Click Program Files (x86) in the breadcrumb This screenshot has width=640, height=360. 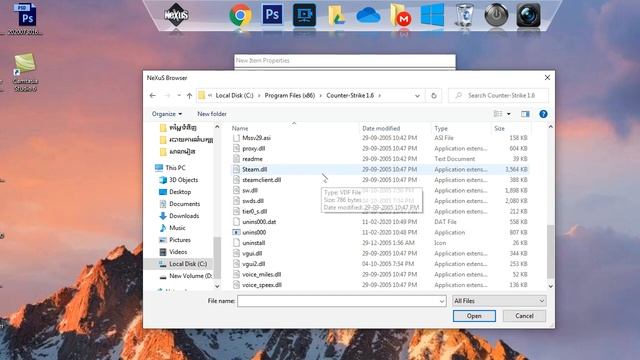pyautogui.click(x=290, y=96)
